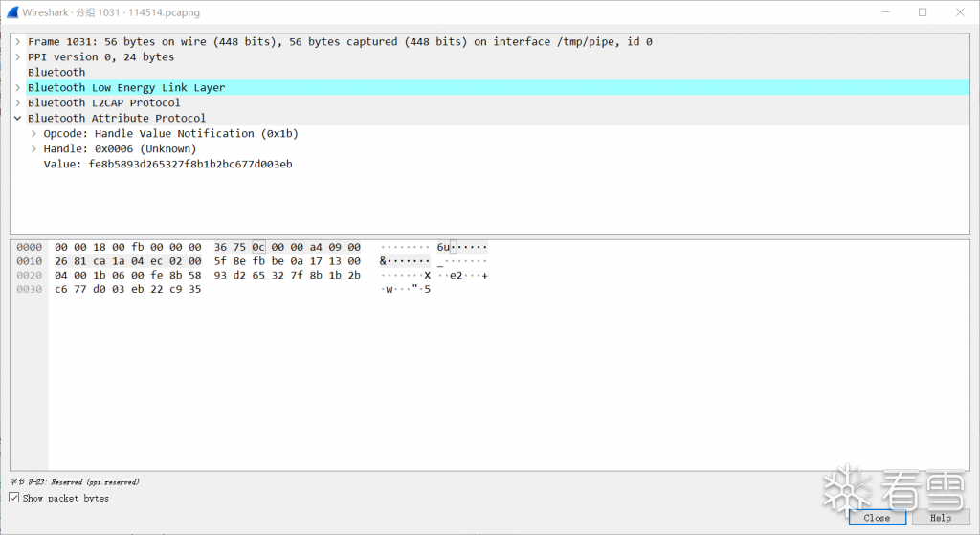Click the Reserved (ppi.reserved) status text
The height and width of the screenshot is (535, 980).
click(x=95, y=481)
